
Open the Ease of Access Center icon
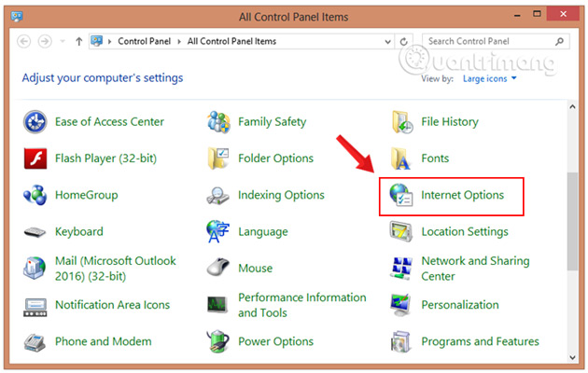(x=35, y=121)
